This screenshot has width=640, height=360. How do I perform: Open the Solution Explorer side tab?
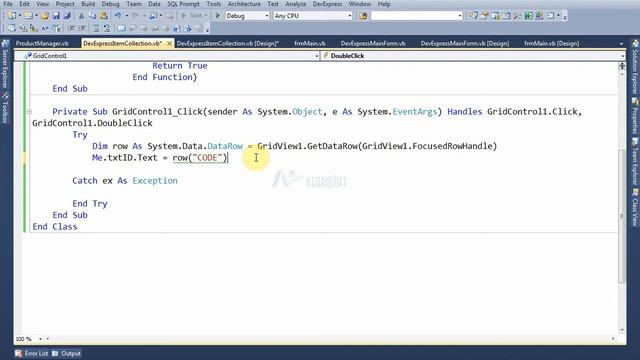[635, 67]
